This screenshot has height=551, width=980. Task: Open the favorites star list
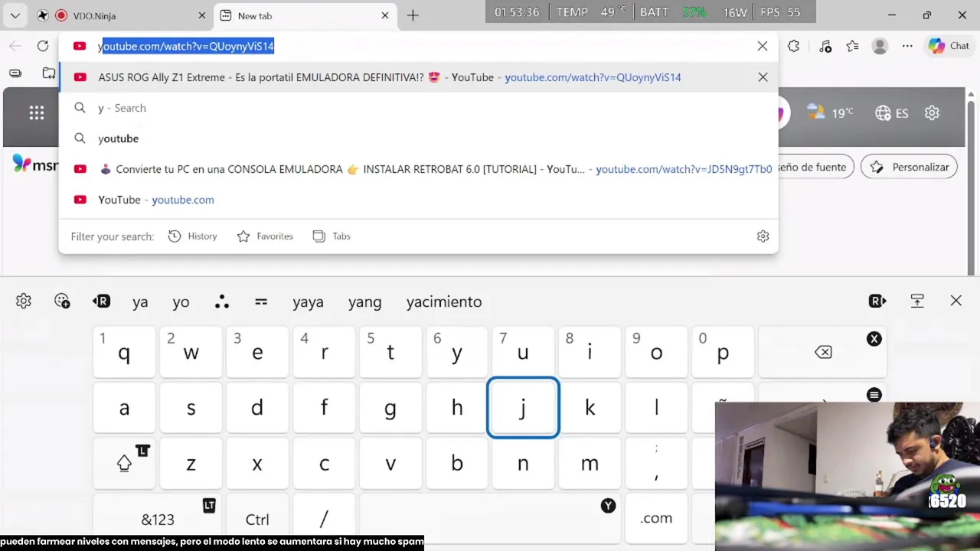852,46
